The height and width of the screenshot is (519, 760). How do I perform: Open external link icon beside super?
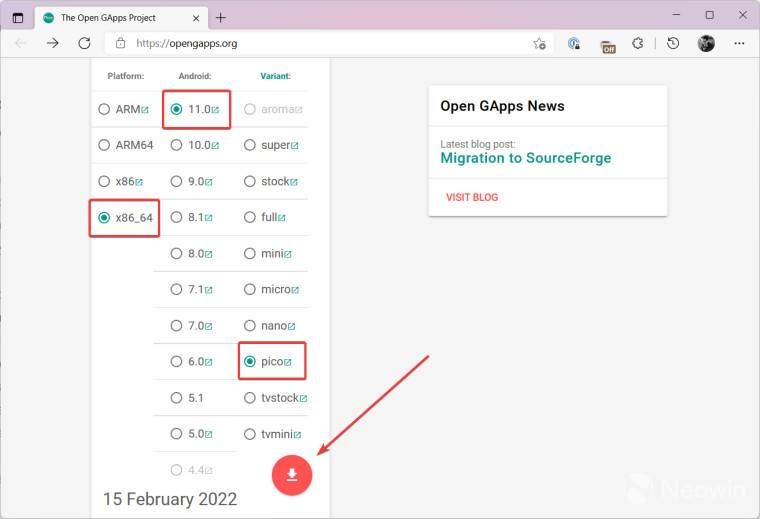click(295, 146)
